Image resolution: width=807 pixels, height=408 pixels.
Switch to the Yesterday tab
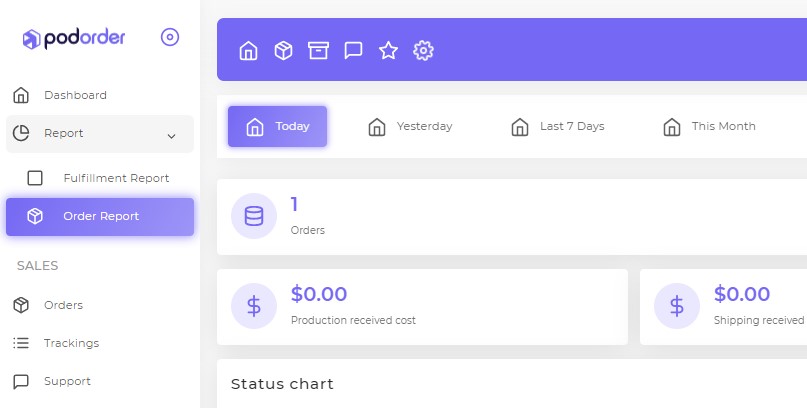(x=410, y=127)
